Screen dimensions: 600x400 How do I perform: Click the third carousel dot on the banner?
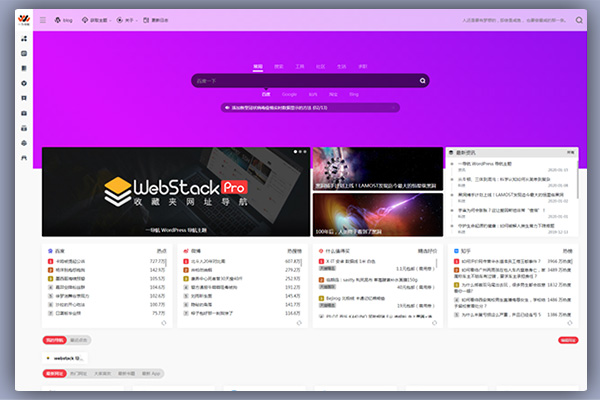[305, 152]
